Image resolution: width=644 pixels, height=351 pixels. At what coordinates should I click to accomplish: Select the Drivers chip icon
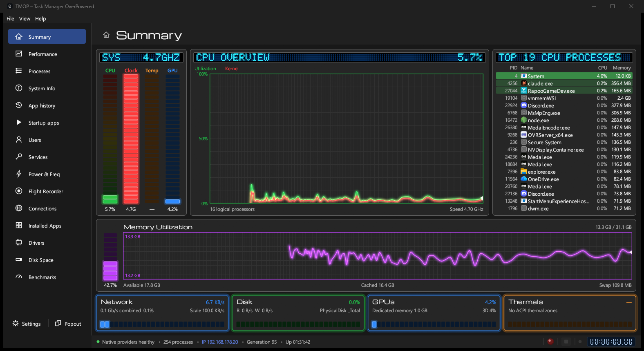tap(19, 243)
